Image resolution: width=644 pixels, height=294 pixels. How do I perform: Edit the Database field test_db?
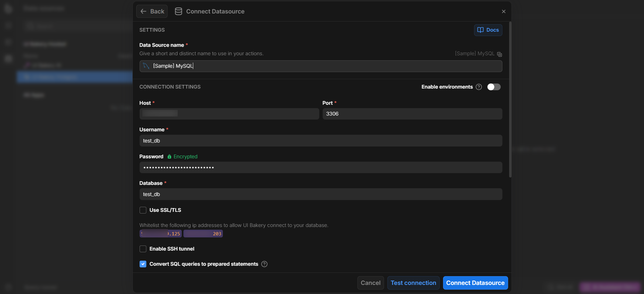[x=321, y=194]
